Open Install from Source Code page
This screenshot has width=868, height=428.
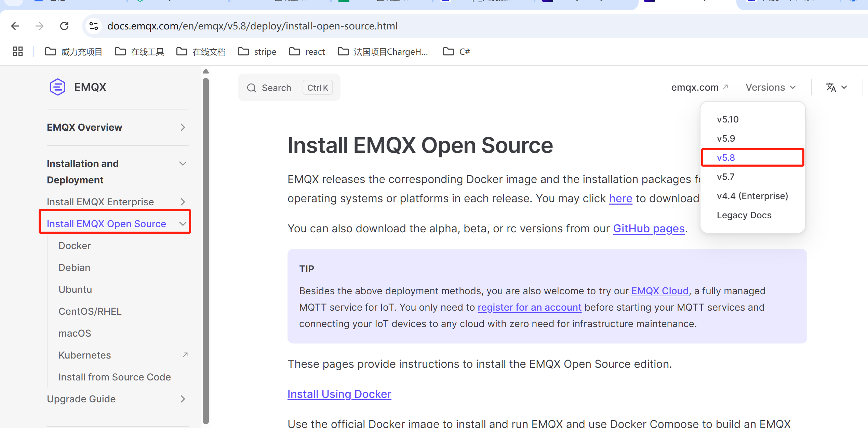coord(115,377)
